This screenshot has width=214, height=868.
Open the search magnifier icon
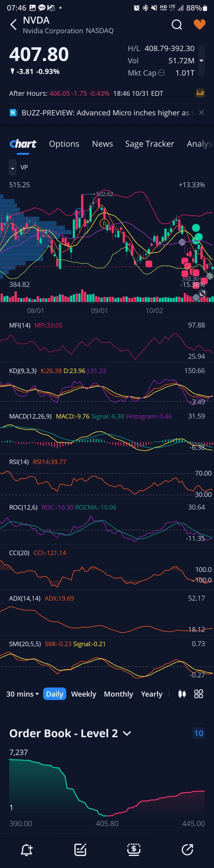[177, 25]
